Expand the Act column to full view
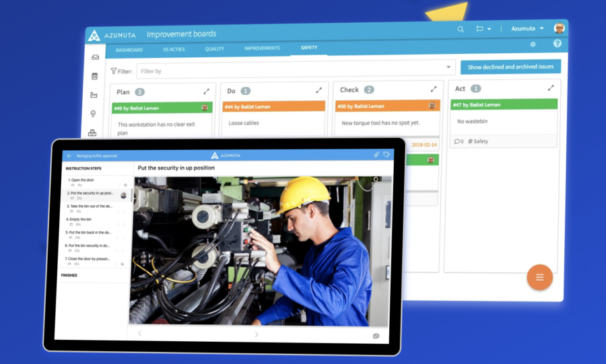Image resolution: width=606 pixels, height=364 pixels. point(551,88)
